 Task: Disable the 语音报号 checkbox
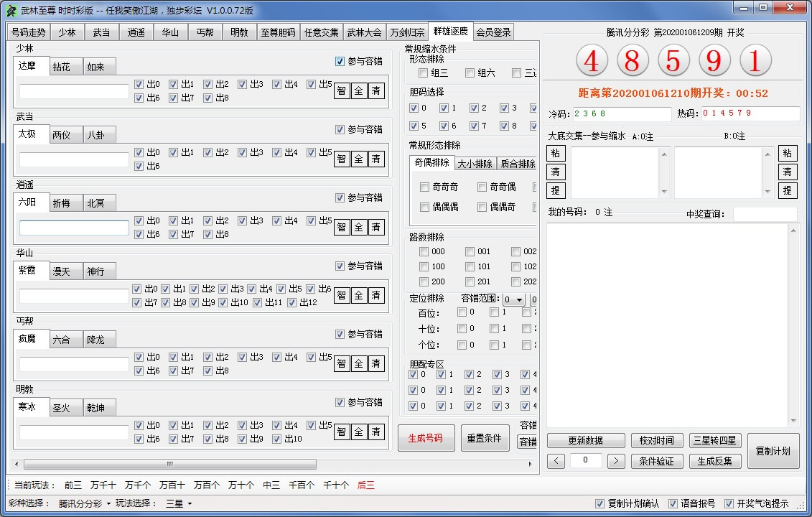(x=673, y=503)
